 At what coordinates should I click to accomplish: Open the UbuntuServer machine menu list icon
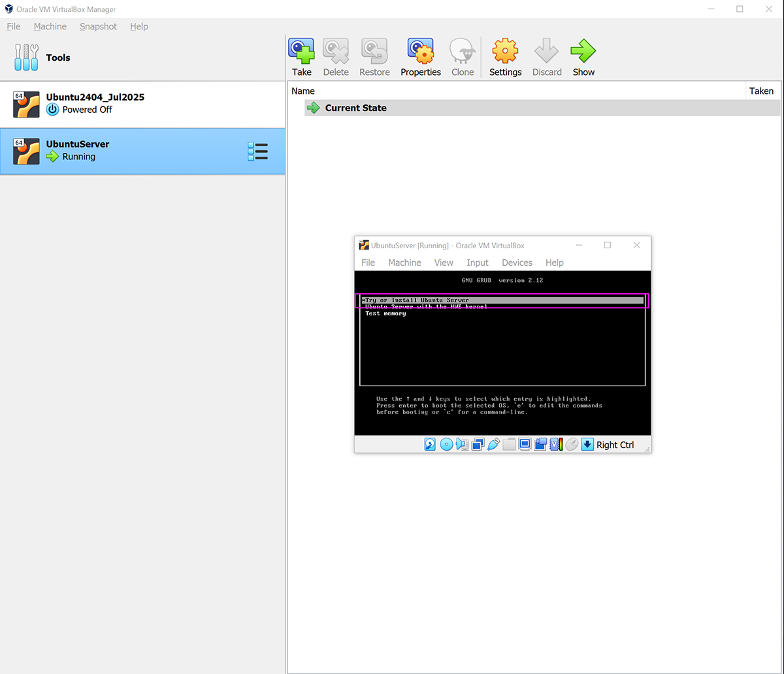click(257, 152)
